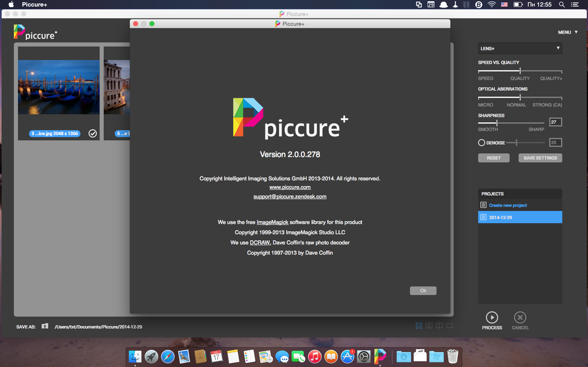Click the Piccure+ icon in the Dock
Screen dimensions: 588x367
coord(380,357)
